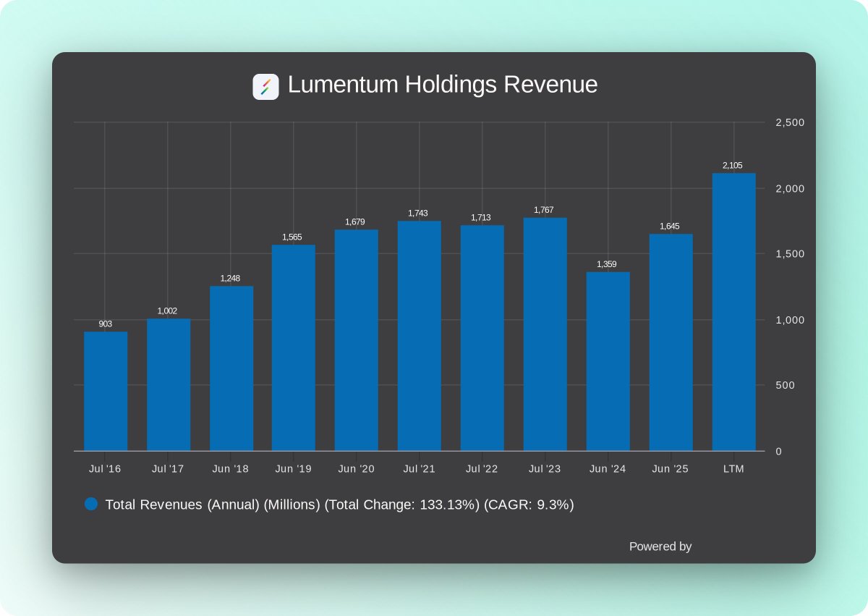The width and height of the screenshot is (868, 616).
Task: Click the 1,002 value label
Action: pos(167,311)
